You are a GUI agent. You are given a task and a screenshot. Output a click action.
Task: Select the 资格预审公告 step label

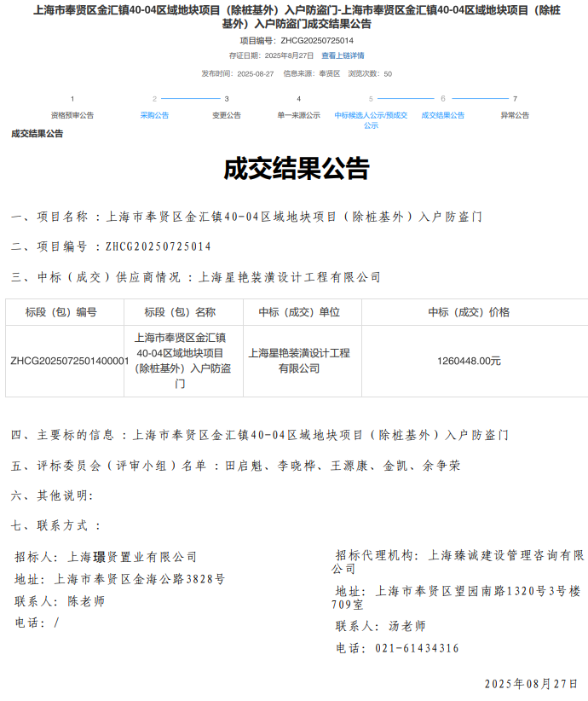point(72,115)
